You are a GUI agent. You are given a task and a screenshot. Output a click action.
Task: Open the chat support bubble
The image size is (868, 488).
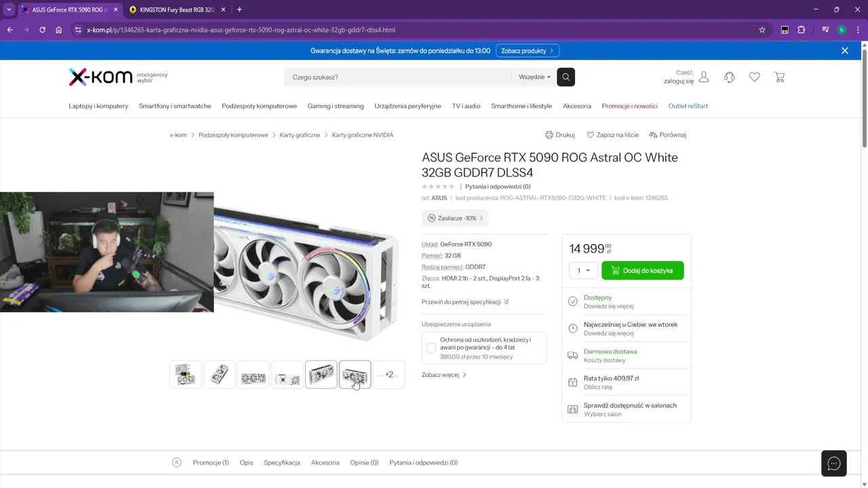pyautogui.click(x=834, y=464)
